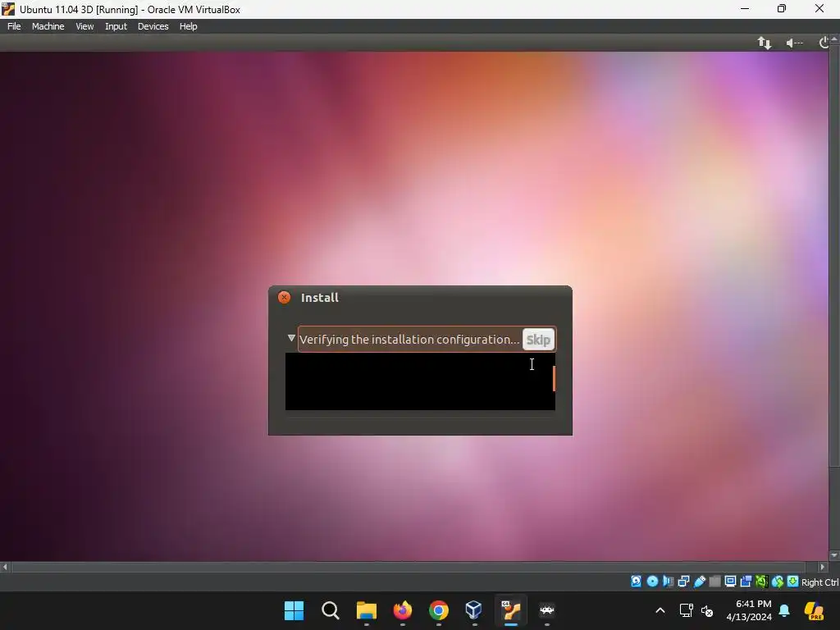Click the vertical scrollbar down arrow
Screen dimensions: 840x630
834,555
